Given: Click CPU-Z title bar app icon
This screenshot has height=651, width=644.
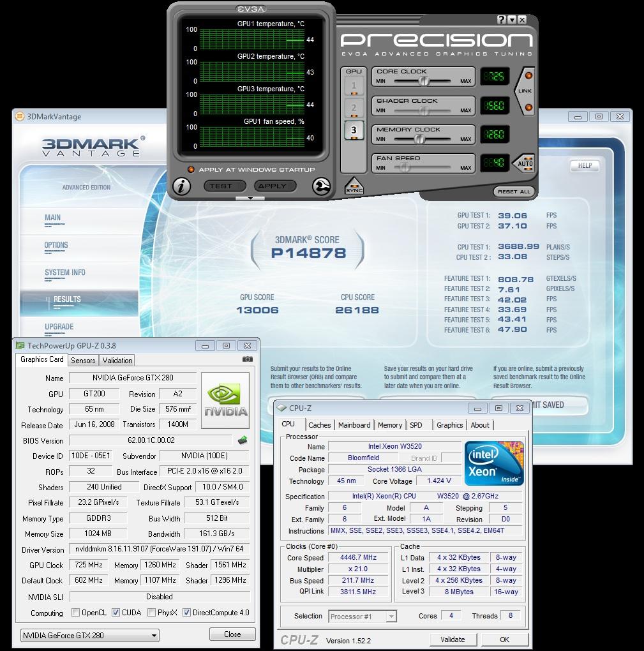Looking at the screenshot, I should click(282, 408).
